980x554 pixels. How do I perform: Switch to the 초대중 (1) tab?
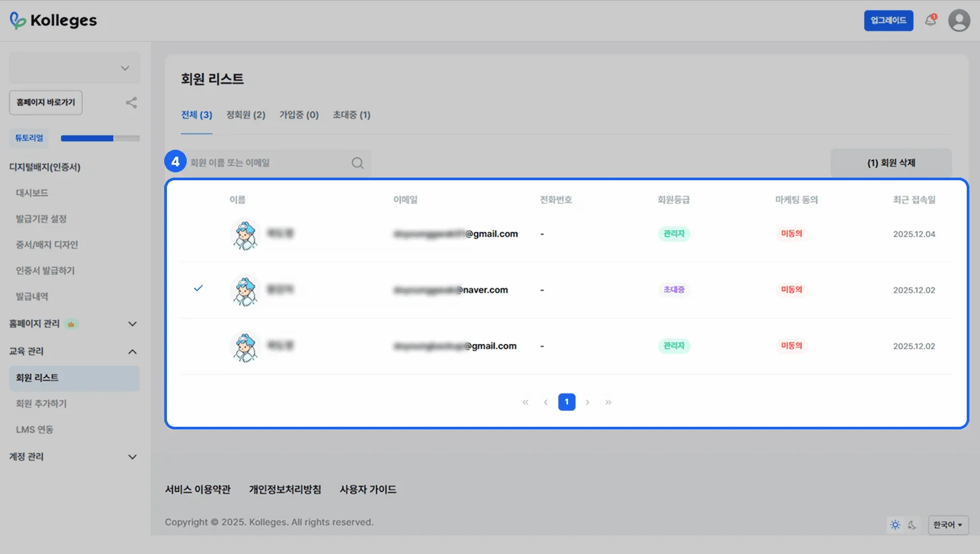351,115
